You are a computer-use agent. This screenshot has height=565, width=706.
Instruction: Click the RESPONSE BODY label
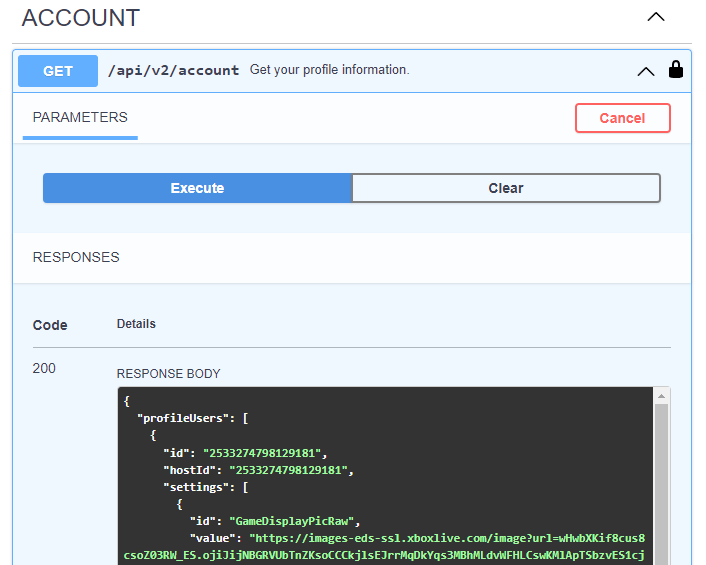[168, 374]
